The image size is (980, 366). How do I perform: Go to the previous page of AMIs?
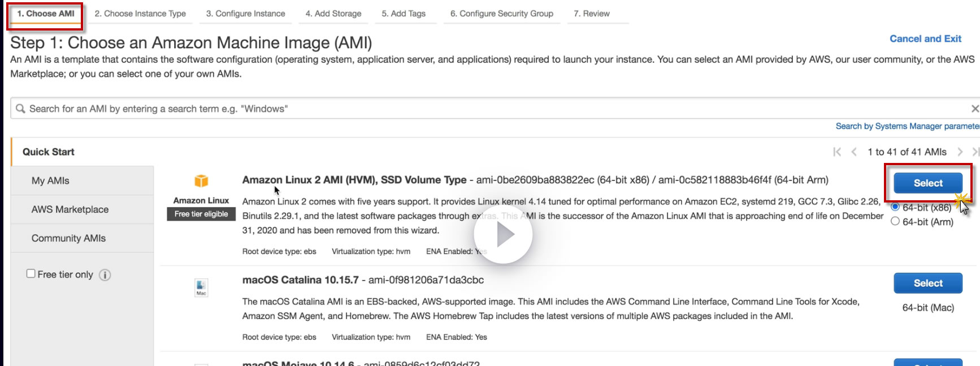tap(854, 152)
